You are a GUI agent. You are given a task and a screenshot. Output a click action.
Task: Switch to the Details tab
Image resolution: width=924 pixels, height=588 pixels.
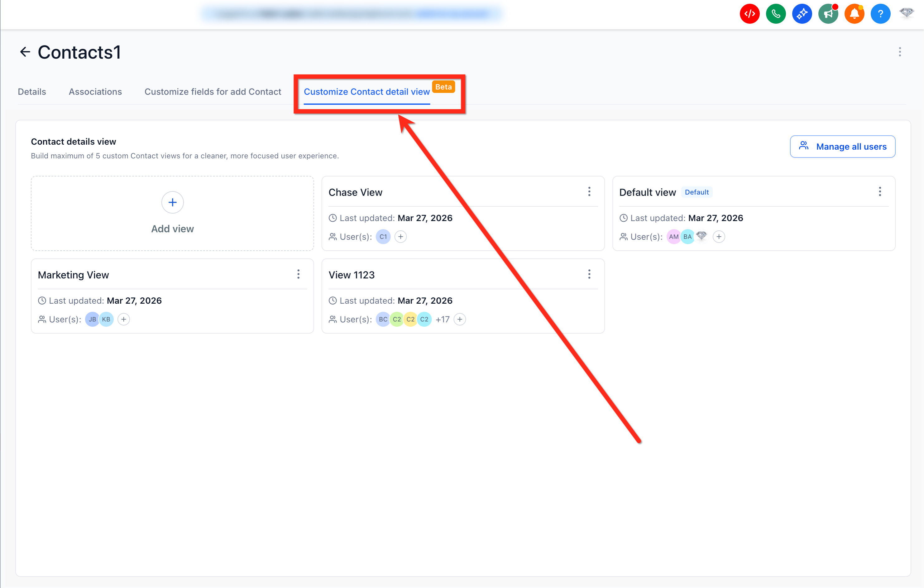[32, 91]
